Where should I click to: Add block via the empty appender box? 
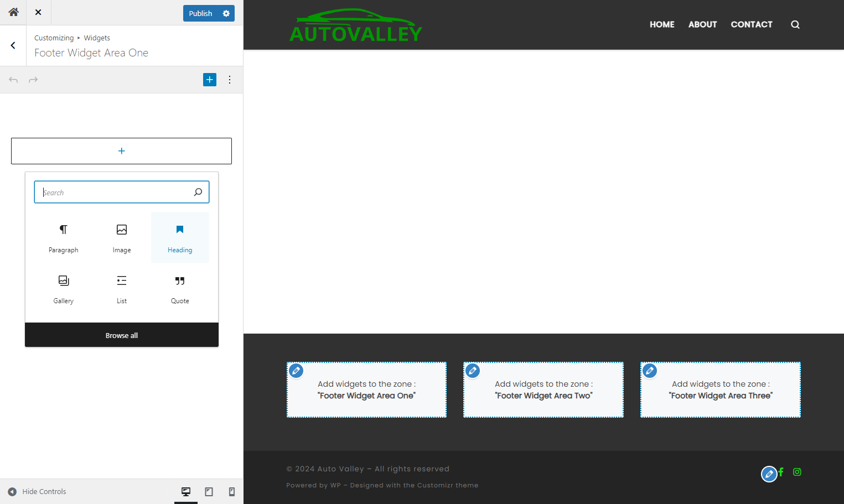[x=121, y=151]
